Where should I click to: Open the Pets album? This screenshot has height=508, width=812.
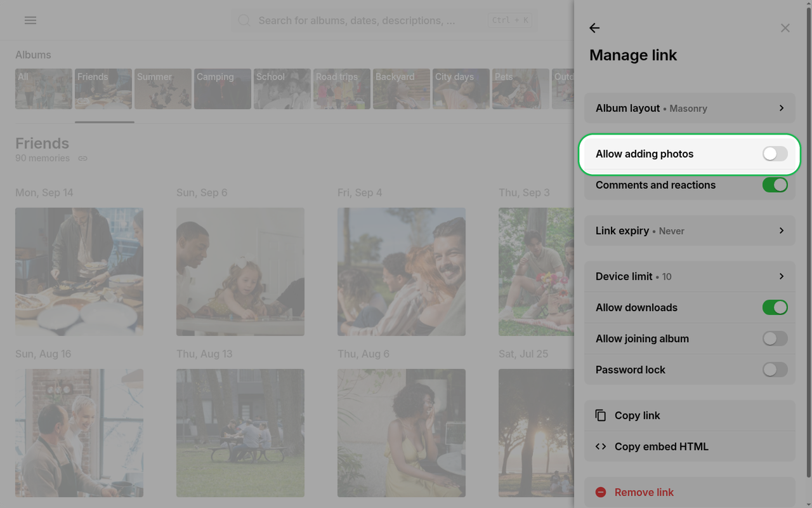coord(521,89)
